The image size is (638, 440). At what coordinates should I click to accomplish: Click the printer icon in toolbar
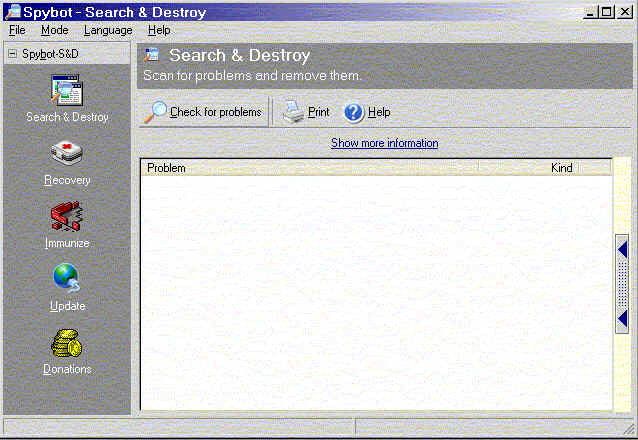point(293,112)
